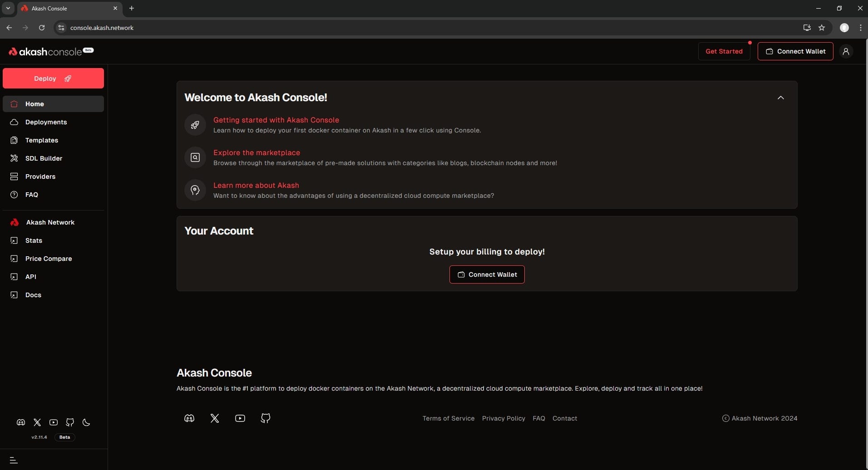Collapse the sidebar using bottom menu icon
The width and height of the screenshot is (868, 470).
pyautogui.click(x=14, y=460)
